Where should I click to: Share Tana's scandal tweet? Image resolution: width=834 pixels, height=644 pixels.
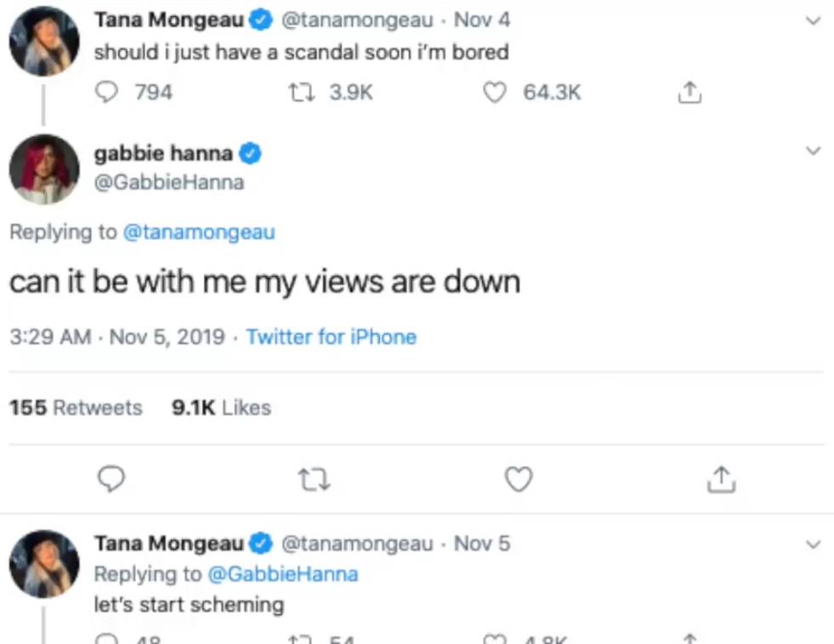tap(689, 93)
